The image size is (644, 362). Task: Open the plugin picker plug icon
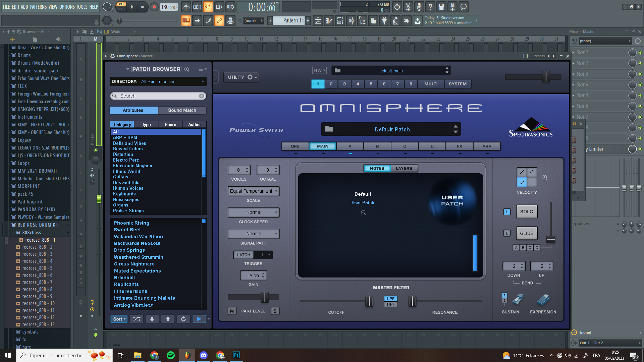click(x=384, y=21)
